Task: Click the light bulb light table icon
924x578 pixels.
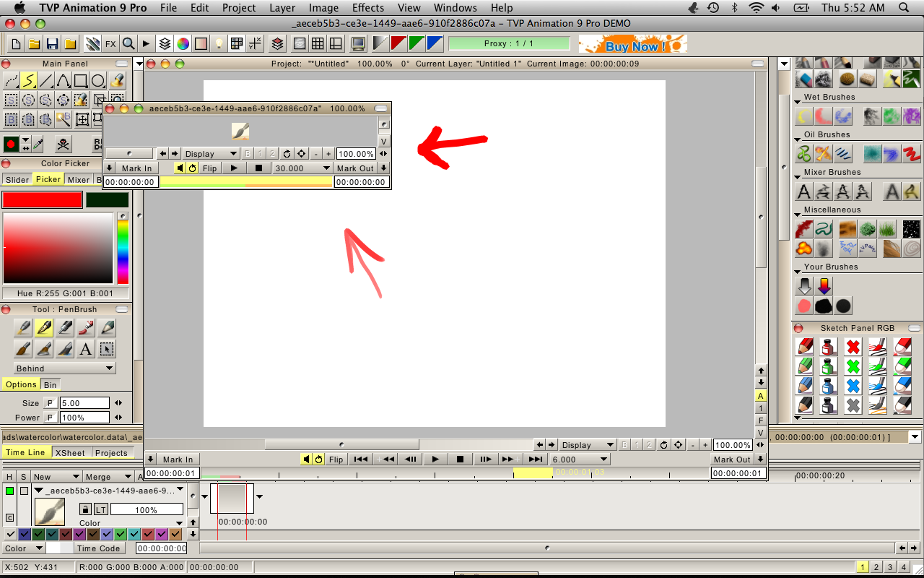Action: (219, 44)
